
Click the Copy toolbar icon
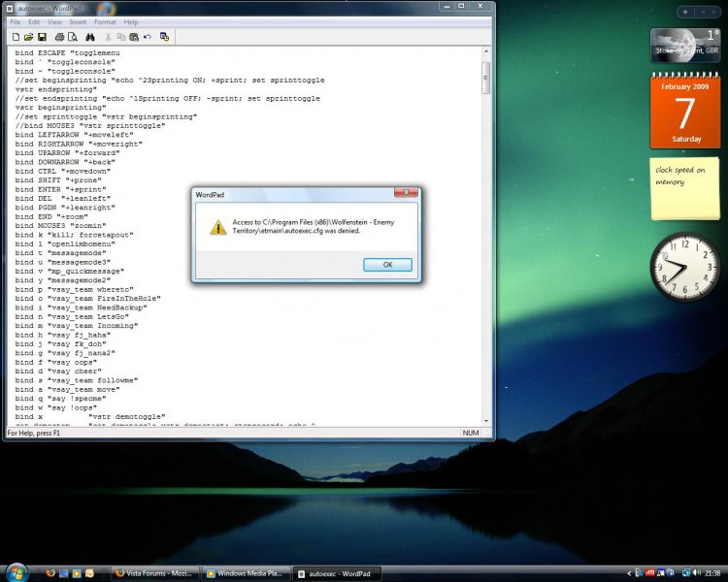tap(120, 37)
